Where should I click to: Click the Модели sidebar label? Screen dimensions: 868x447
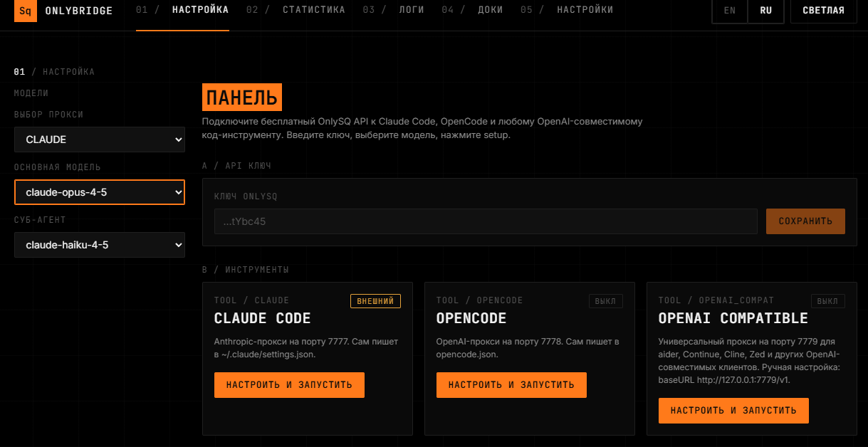(x=31, y=93)
